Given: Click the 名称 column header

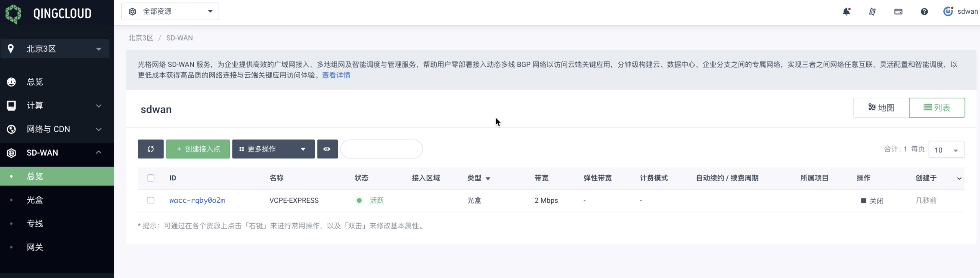Looking at the screenshot, I should (276, 178).
